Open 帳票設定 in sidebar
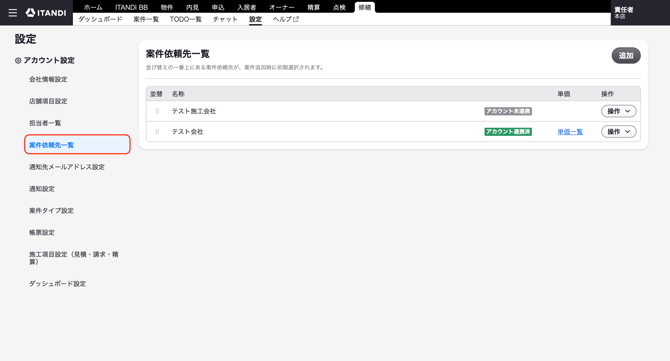This screenshot has width=670, height=361. pyautogui.click(x=41, y=232)
